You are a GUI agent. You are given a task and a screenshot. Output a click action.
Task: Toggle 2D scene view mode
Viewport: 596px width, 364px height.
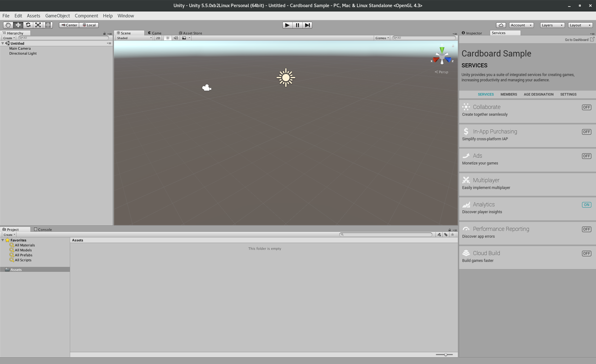pos(158,38)
